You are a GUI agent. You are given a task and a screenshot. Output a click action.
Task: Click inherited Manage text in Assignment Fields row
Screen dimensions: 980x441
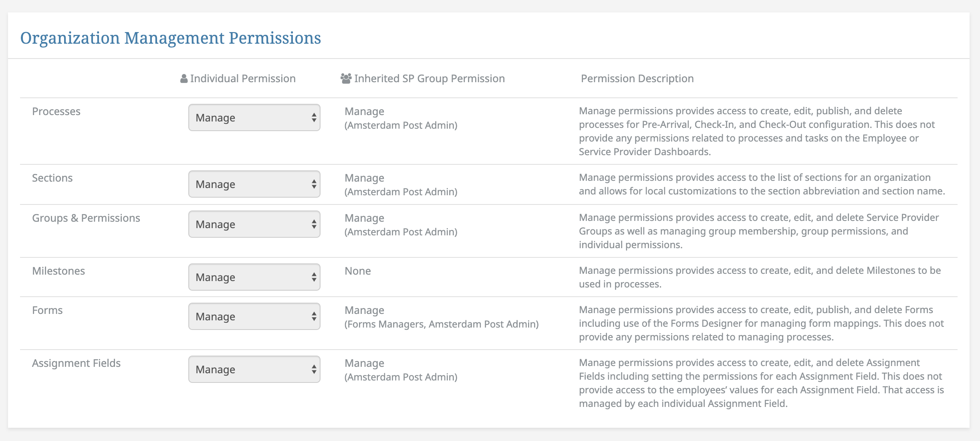(365, 363)
